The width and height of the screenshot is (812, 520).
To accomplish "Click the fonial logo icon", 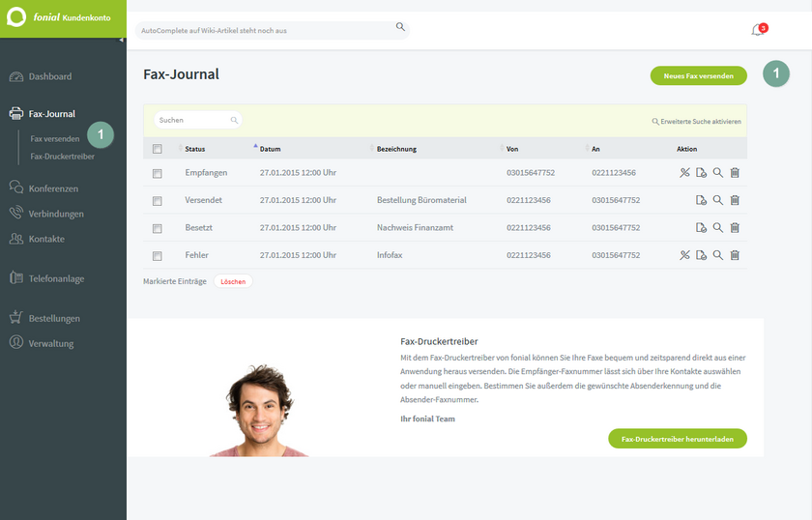I will [16, 17].
